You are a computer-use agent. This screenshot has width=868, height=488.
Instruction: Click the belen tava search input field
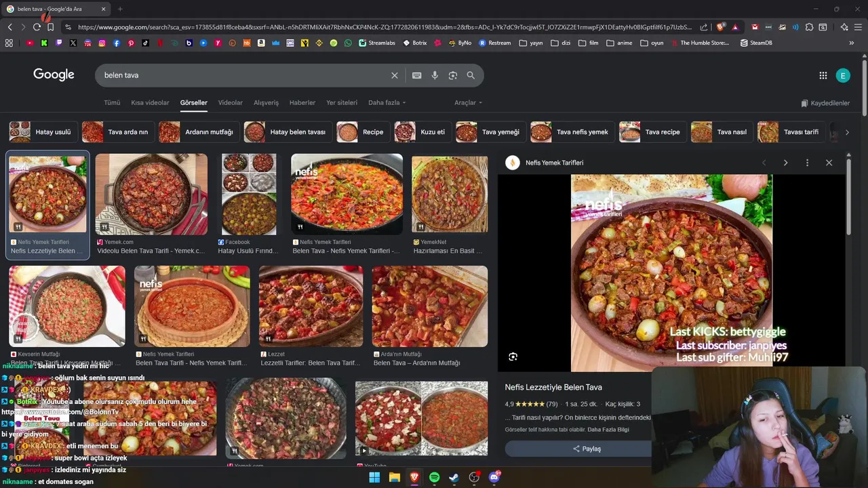tap(244, 75)
